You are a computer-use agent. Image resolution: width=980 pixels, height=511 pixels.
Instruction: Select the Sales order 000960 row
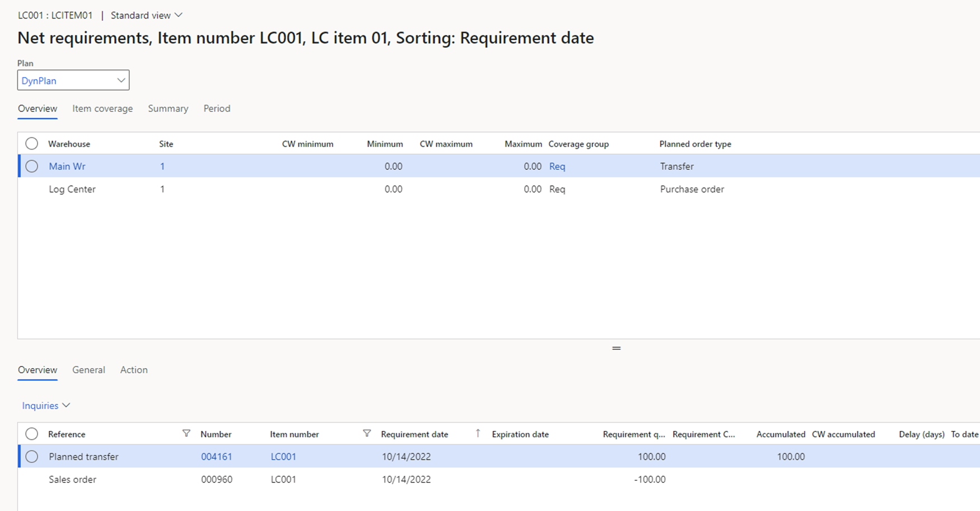click(x=72, y=480)
